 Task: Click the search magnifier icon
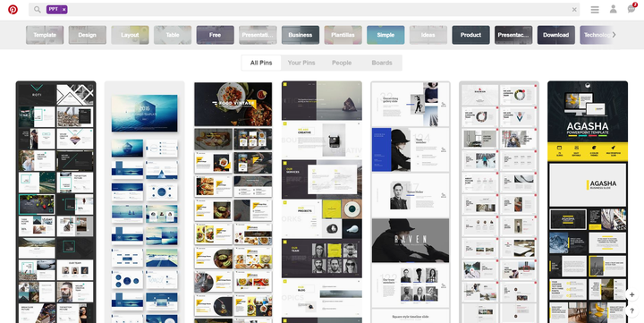click(x=38, y=10)
